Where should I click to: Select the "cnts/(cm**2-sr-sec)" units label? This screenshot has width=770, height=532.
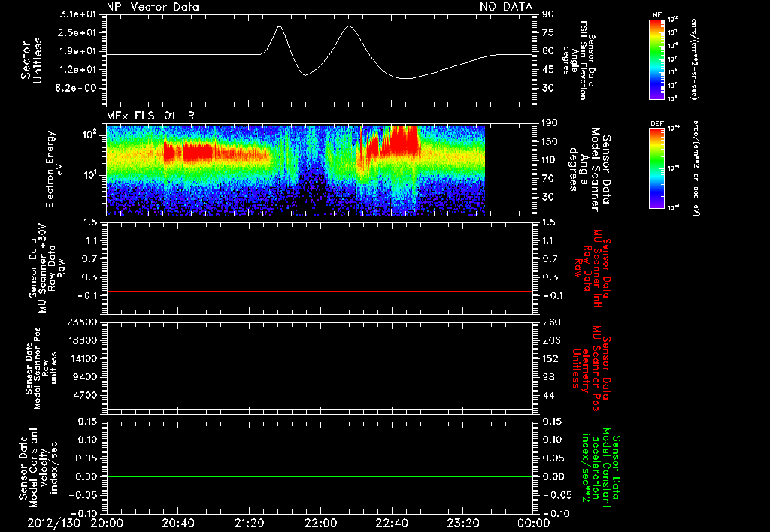(x=694, y=59)
